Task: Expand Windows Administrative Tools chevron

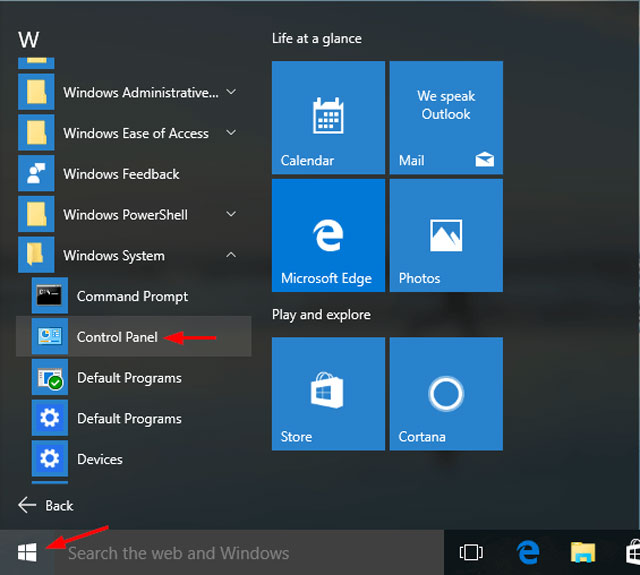Action: (231, 92)
